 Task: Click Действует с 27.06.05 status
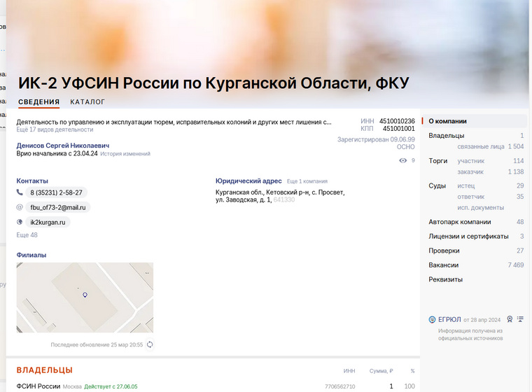point(111,386)
